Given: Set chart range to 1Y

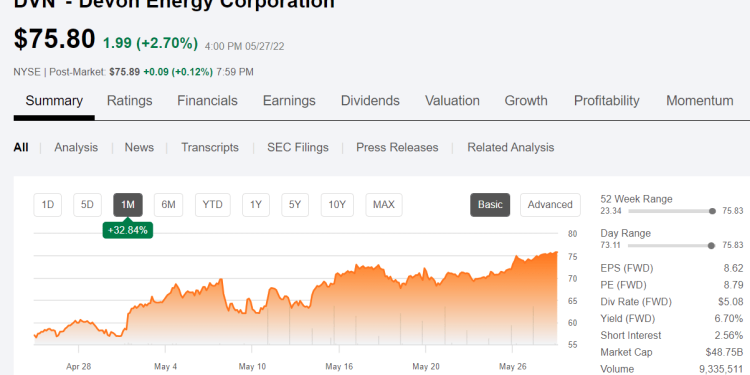Looking at the screenshot, I should tap(256, 205).
